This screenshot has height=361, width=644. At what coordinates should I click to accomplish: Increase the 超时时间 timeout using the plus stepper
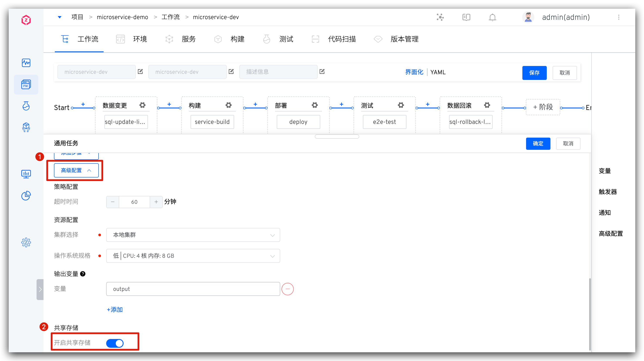(x=156, y=202)
